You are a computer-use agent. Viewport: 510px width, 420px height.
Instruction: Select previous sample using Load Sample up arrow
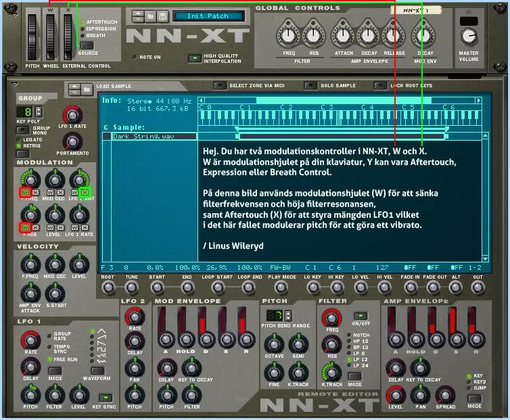click(75, 86)
